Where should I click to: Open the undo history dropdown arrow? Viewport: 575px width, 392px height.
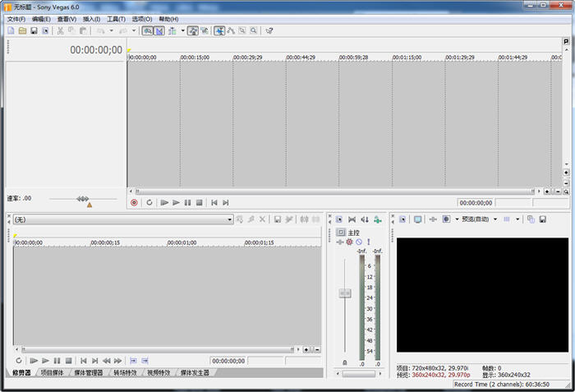point(110,30)
